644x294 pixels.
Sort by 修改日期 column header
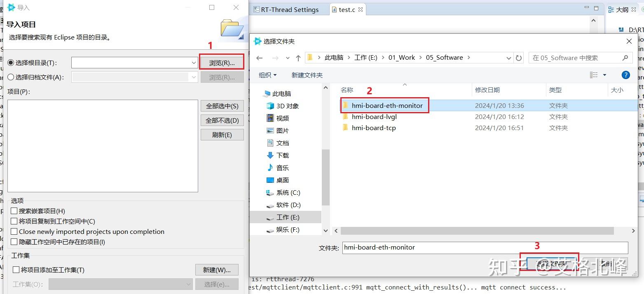[x=487, y=90]
